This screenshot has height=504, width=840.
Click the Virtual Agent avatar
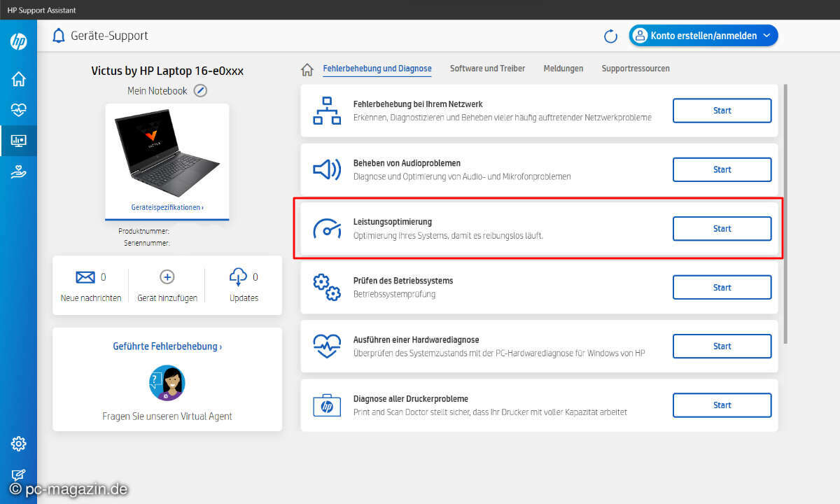167,383
